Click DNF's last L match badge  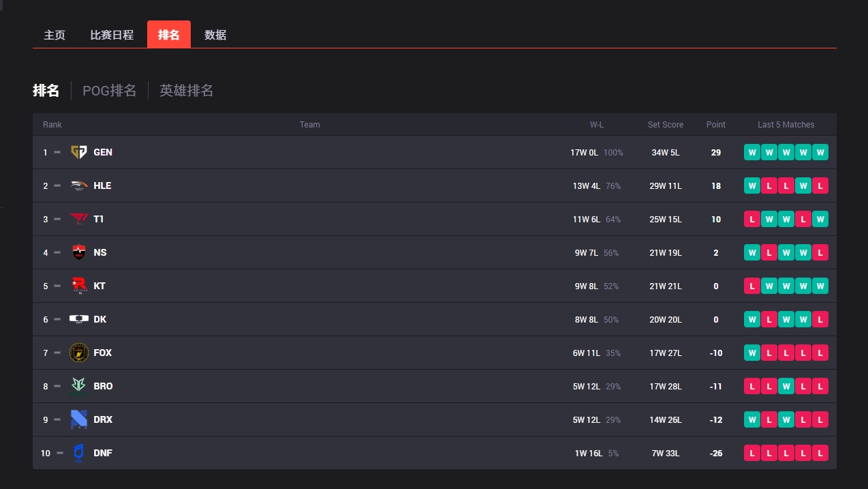click(x=820, y=453)
